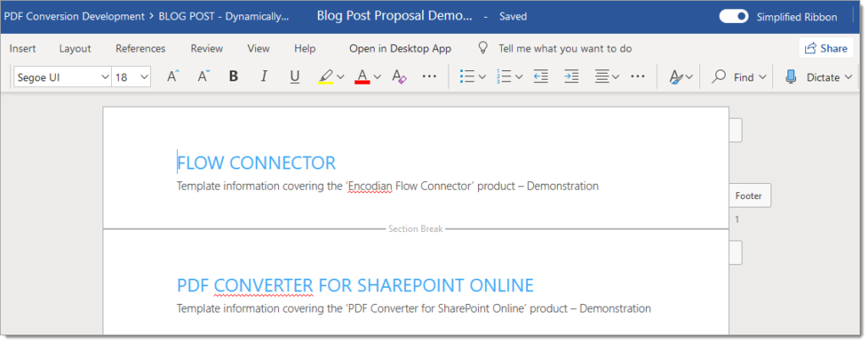Click the paragraph alignment icon
Viewport: 868px width, 343px height.
point(602,77)
